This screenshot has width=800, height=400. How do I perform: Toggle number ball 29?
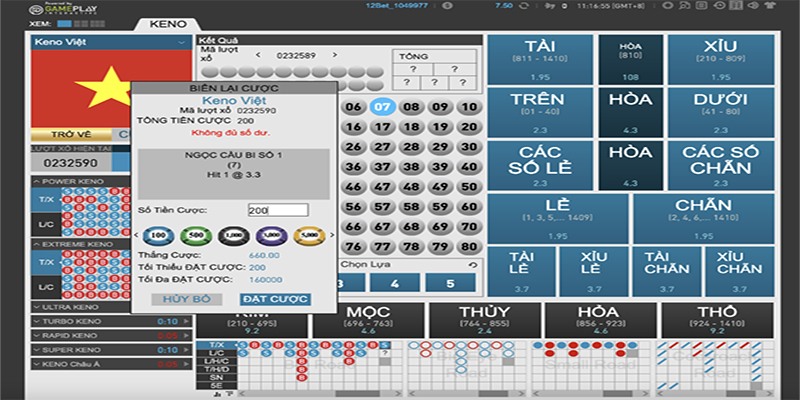pyautogui.click(x=440, y=147)
